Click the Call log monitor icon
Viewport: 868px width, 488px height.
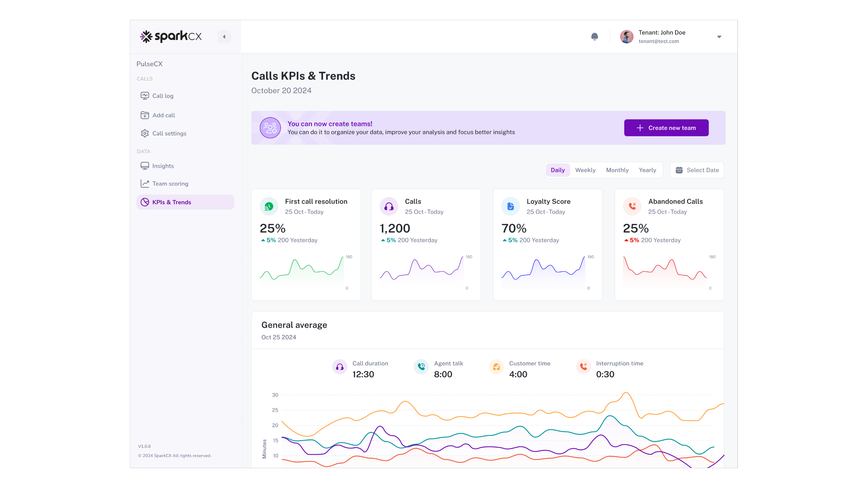click(145, 96)
